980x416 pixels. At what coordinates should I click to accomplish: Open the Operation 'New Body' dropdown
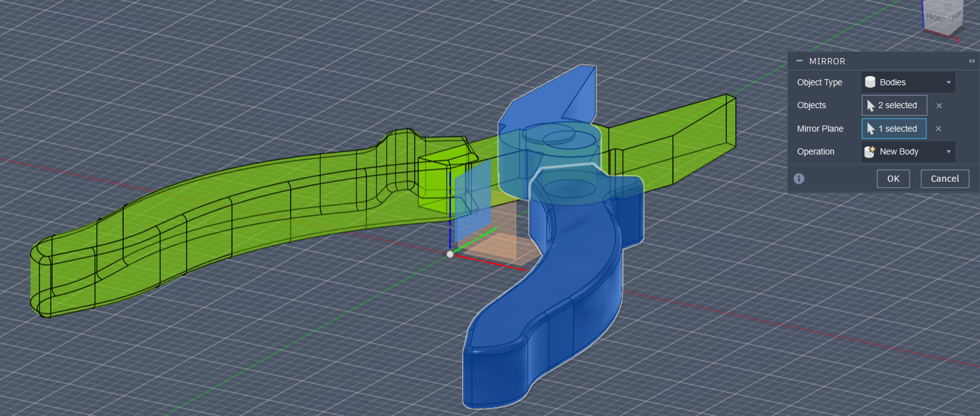[908, 151]
